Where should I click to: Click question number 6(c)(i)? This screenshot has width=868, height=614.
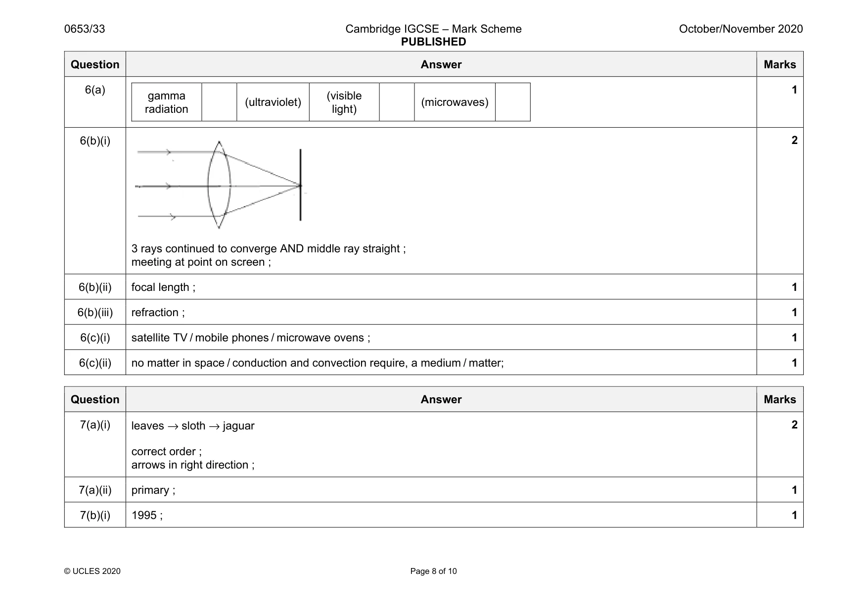(x=95, y=337)
